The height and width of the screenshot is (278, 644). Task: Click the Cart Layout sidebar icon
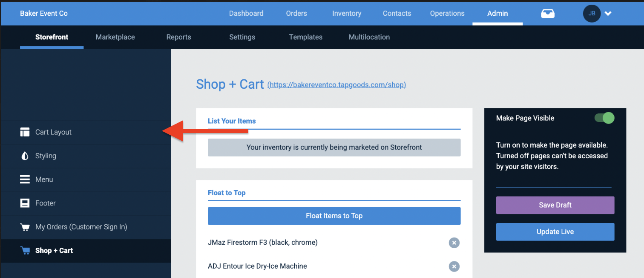(25, 132)
